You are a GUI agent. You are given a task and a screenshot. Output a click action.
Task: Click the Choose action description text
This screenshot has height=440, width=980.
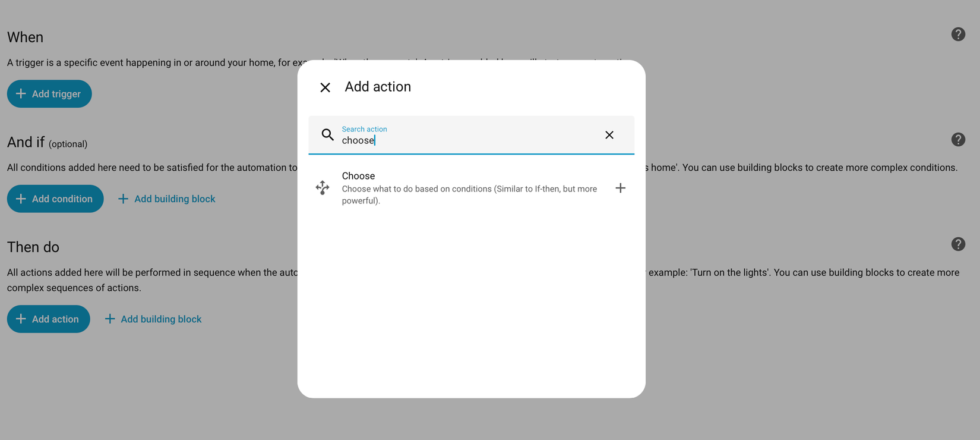(469, 194)
